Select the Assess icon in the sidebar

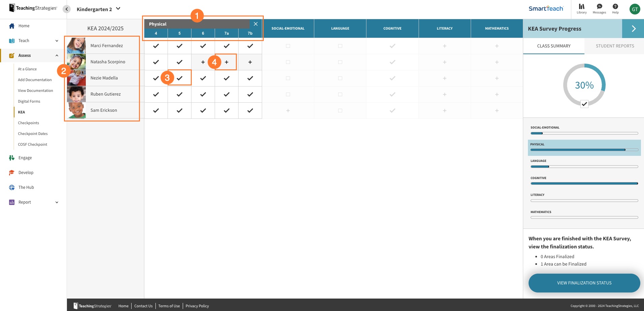click(x=11, y=55)
